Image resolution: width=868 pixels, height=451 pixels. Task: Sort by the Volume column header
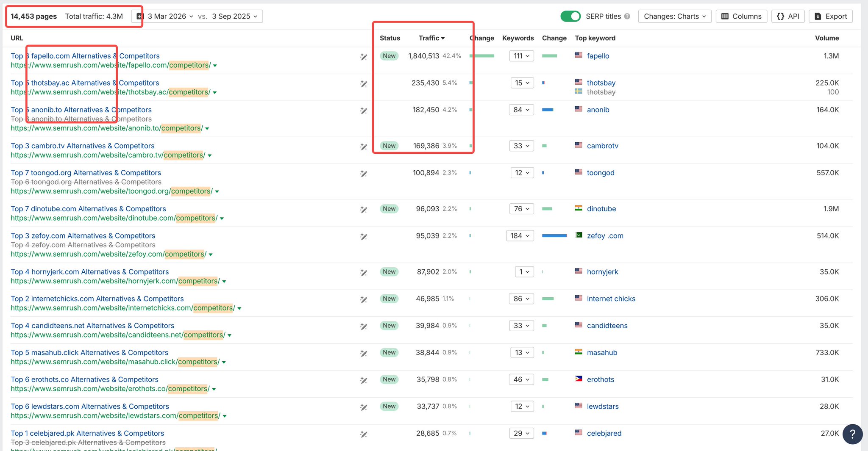[x=827, y=38]
